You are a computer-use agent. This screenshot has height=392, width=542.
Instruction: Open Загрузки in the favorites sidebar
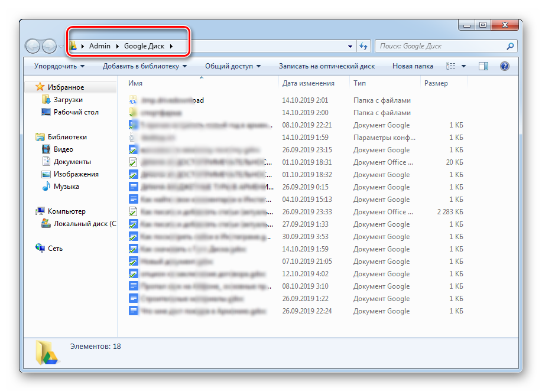[68, 100]
